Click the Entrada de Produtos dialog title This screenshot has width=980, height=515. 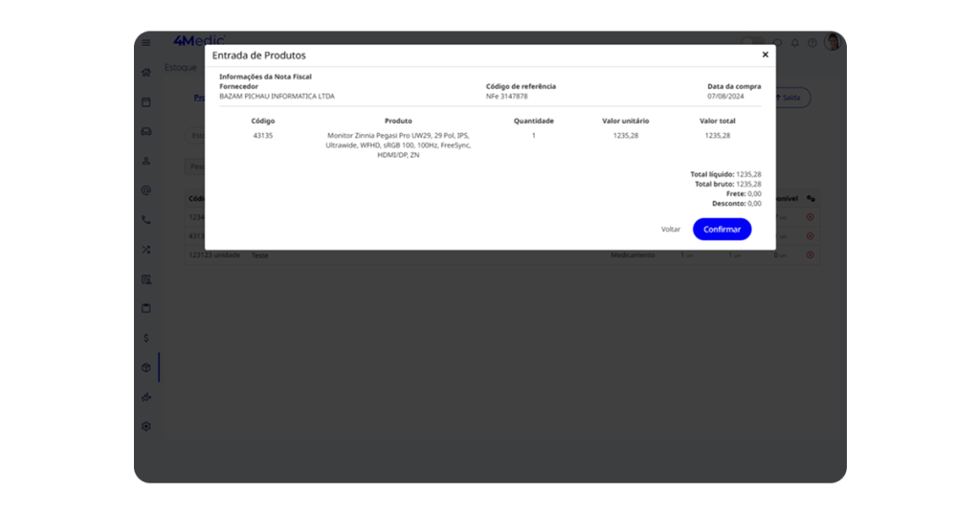258,56
